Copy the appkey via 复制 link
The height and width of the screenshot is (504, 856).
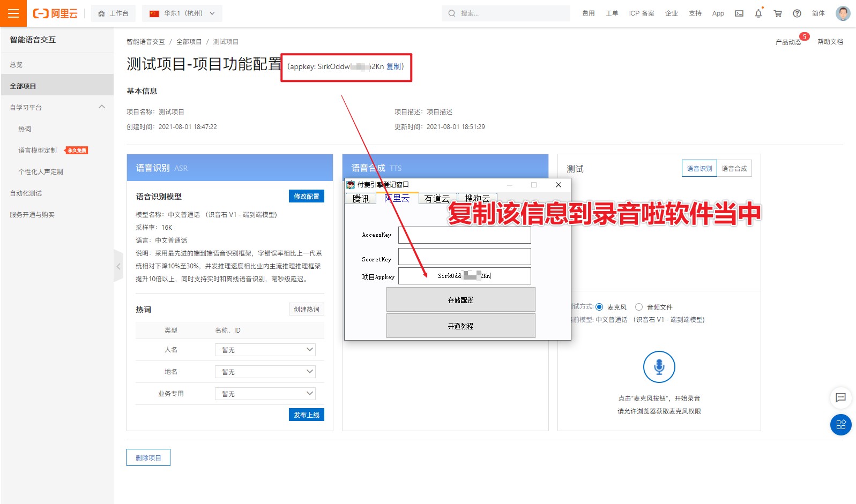click(x=393, y=66)
